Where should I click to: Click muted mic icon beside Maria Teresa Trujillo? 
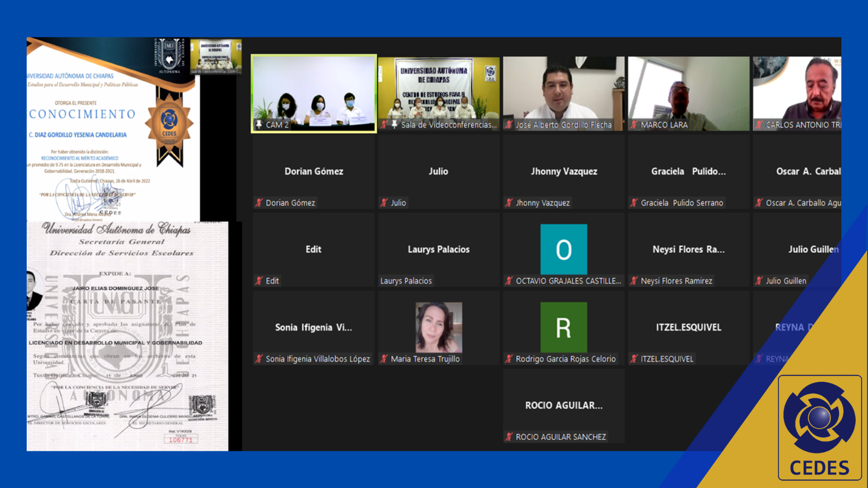click(384, 359)
